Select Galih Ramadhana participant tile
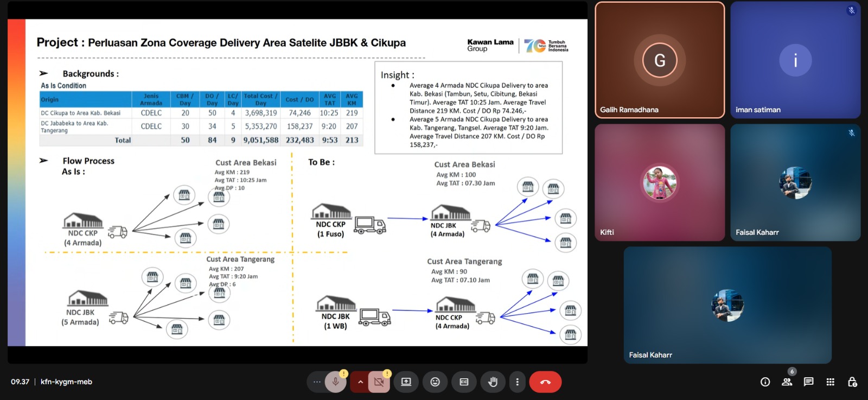Screen dimensions: 868x400 pos(660,60)
